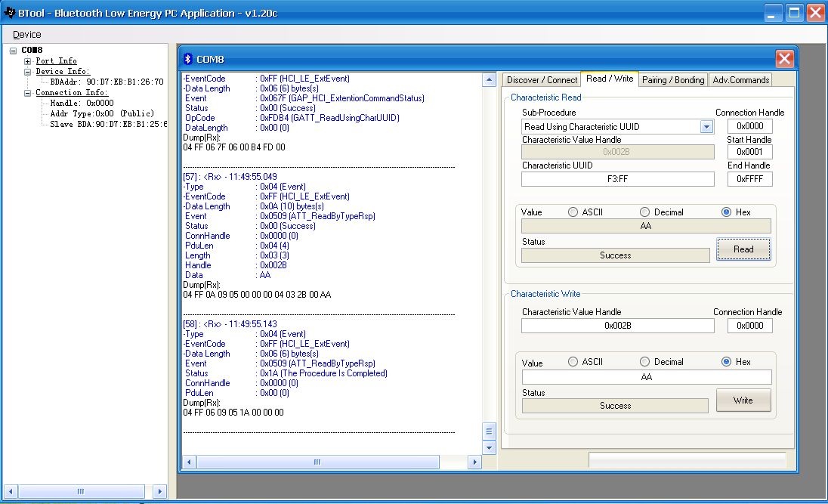Click the log line "[57] : <Rx> - 11:49:55.049"

pyautogui.click(x=230, y=177)
